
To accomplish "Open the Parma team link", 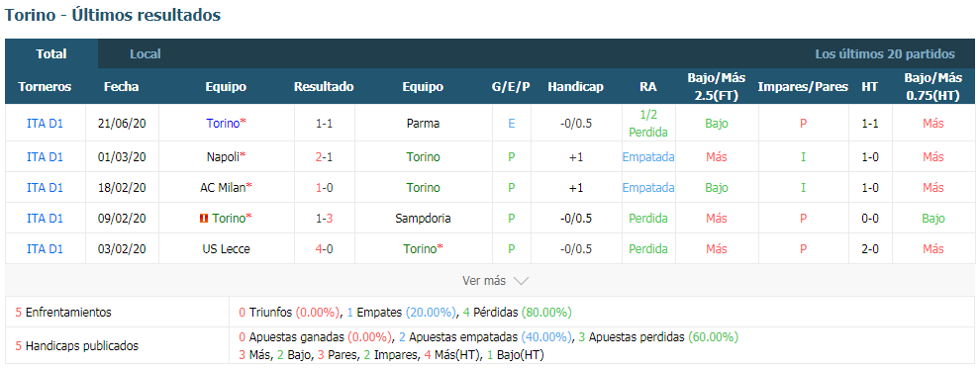I will tap(423, 124).
